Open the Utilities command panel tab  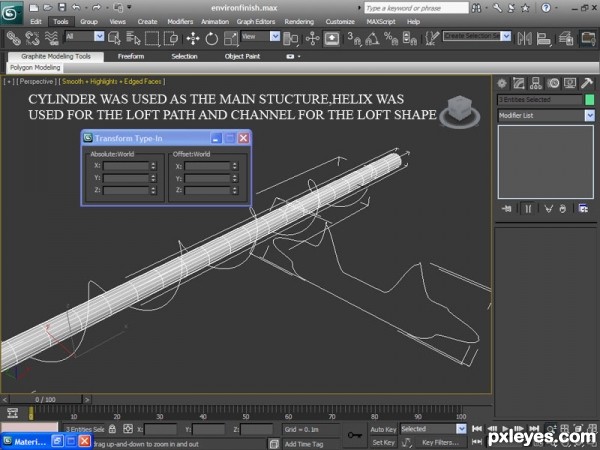[587, 83]
